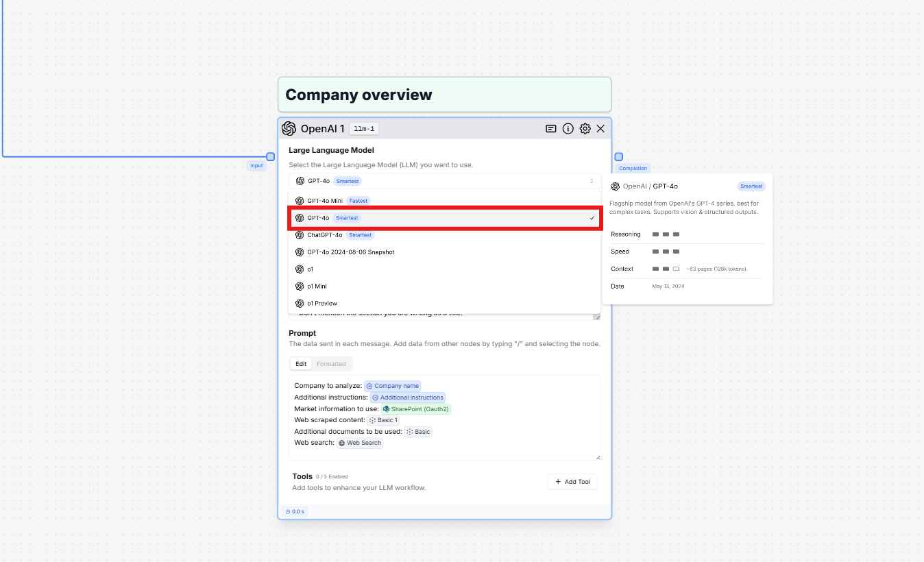Select the o1 model option
The image size is (924, 562).
coord(444,269)
